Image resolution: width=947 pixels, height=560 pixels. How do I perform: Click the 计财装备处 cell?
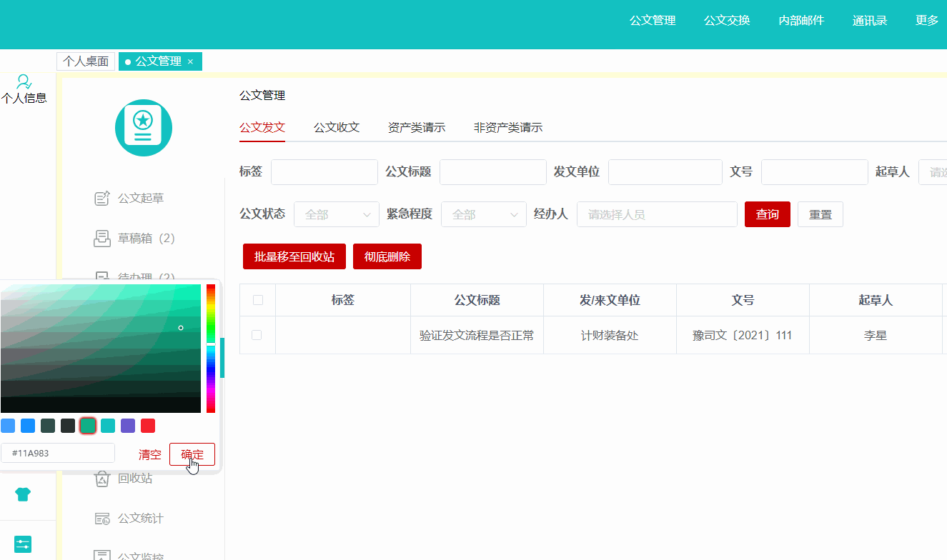pos(610,335)
